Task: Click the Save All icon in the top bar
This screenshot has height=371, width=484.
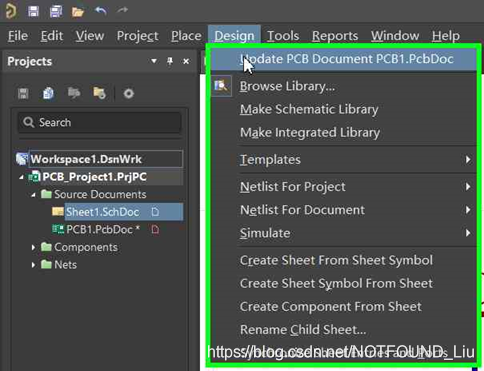Action: click(x=56, y=11)
